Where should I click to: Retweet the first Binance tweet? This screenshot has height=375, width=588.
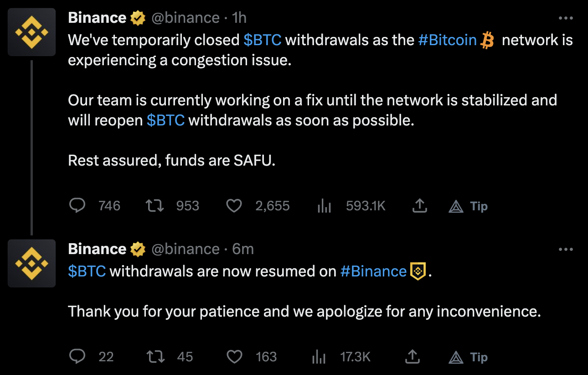coord(155,206)
